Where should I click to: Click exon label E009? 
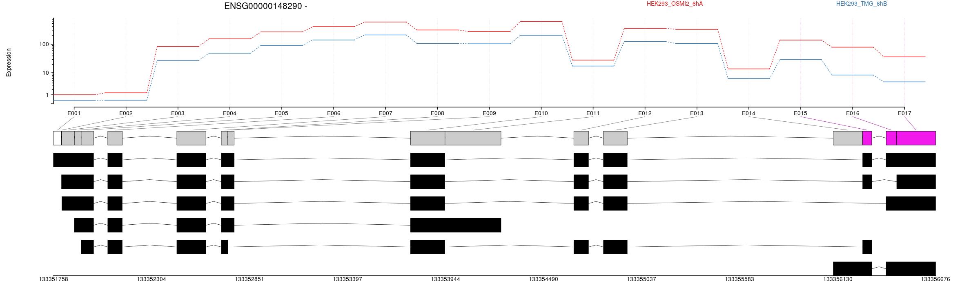coord(489,113)
